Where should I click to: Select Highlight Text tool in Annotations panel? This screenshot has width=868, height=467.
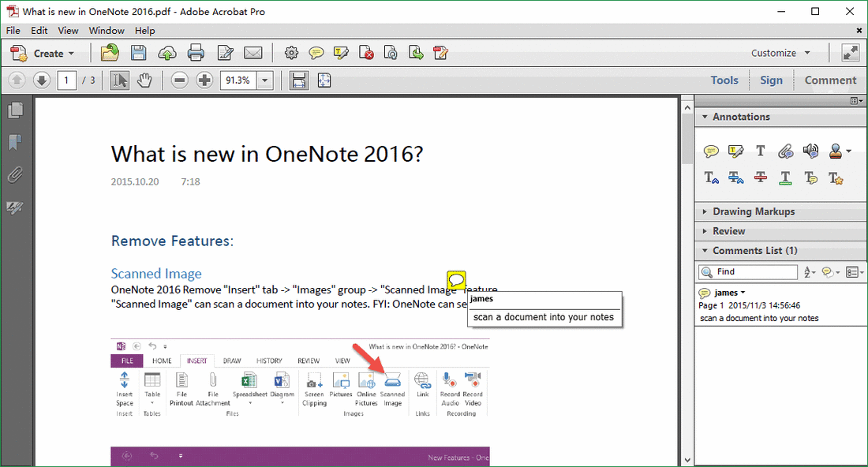(735, 151)
